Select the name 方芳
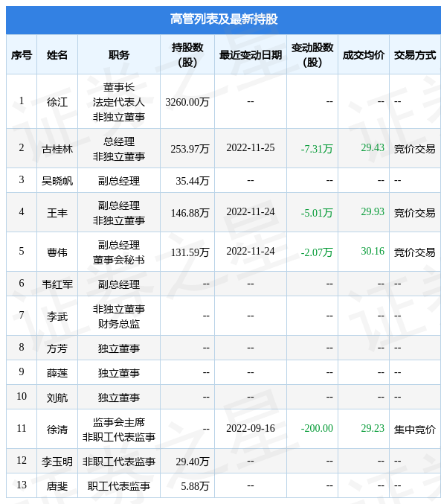 tap(57, 348)
